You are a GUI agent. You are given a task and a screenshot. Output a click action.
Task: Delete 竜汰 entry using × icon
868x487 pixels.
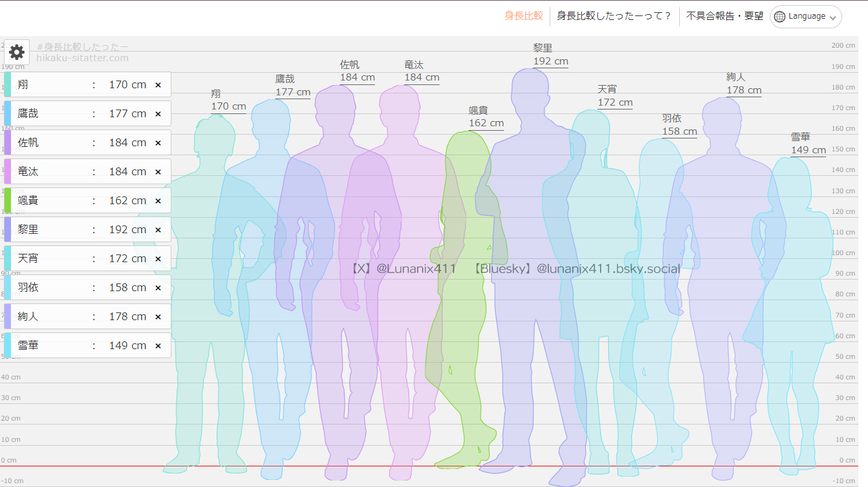click(x=158, y=172)
